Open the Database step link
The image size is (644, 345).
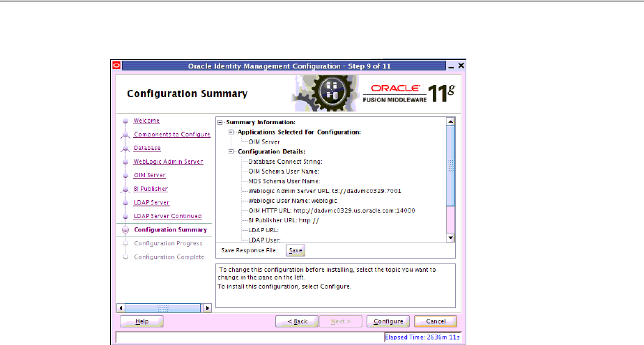click(147, 148)
